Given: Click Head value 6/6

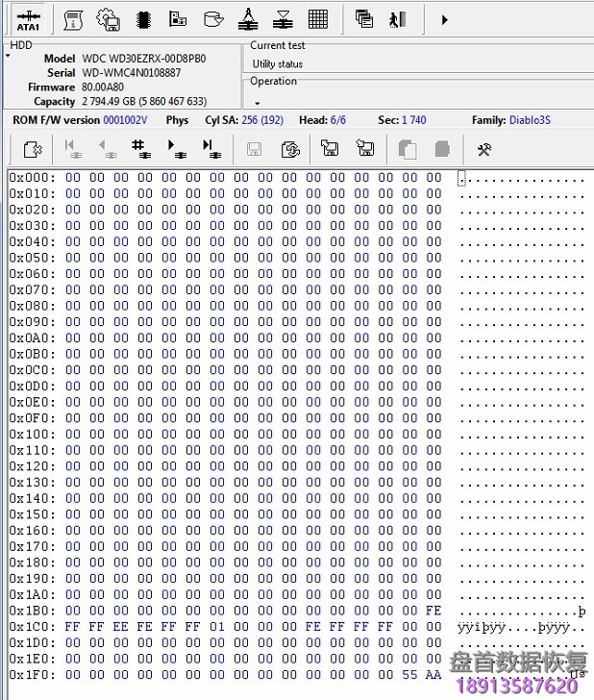Looking at the screenshot, I should [337, 120].
